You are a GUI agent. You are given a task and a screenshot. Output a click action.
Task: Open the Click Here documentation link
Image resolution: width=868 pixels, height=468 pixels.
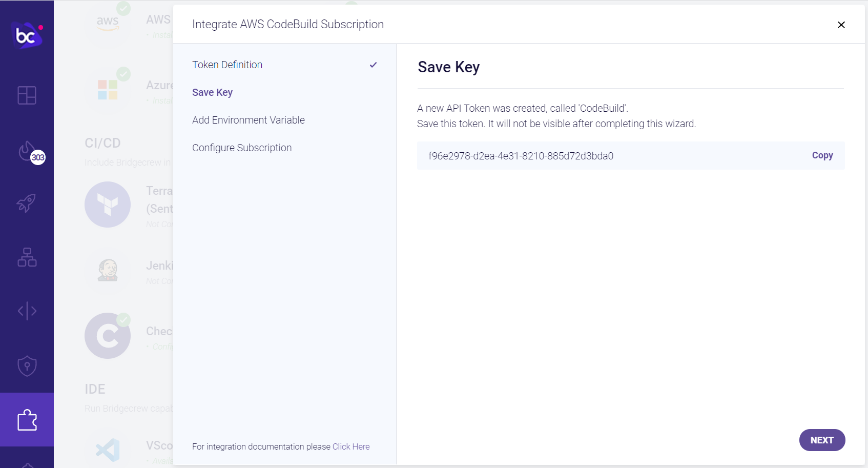click(x=351, y=446)
